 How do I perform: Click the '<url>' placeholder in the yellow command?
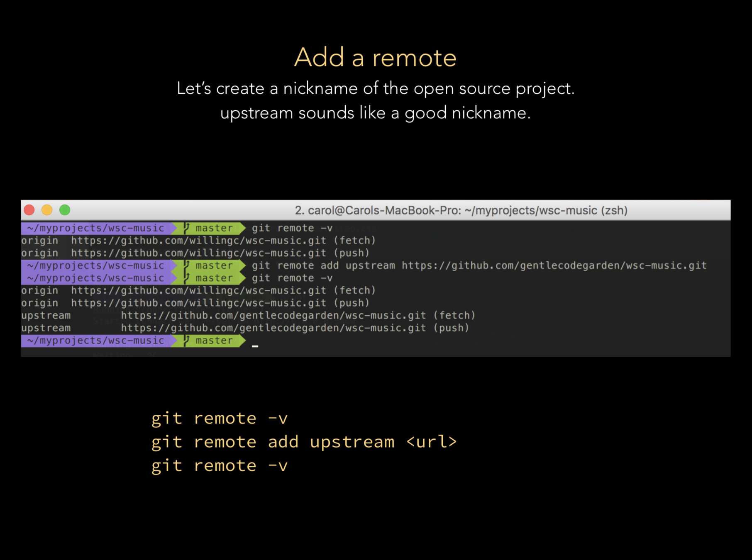click(431, 442)
